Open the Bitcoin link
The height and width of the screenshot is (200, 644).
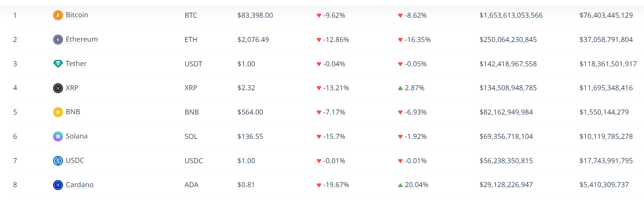[x=77, y=15]
